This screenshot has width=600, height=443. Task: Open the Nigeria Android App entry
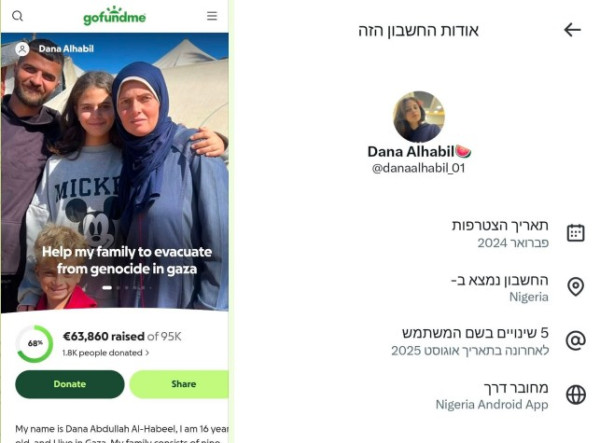tap(492, 404)
